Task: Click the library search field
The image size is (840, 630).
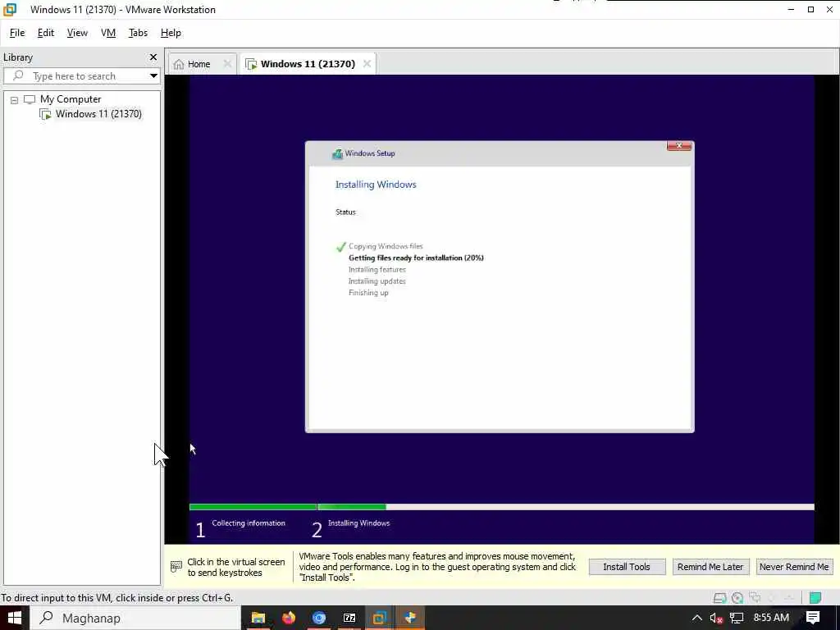Action: click(80, 76)
